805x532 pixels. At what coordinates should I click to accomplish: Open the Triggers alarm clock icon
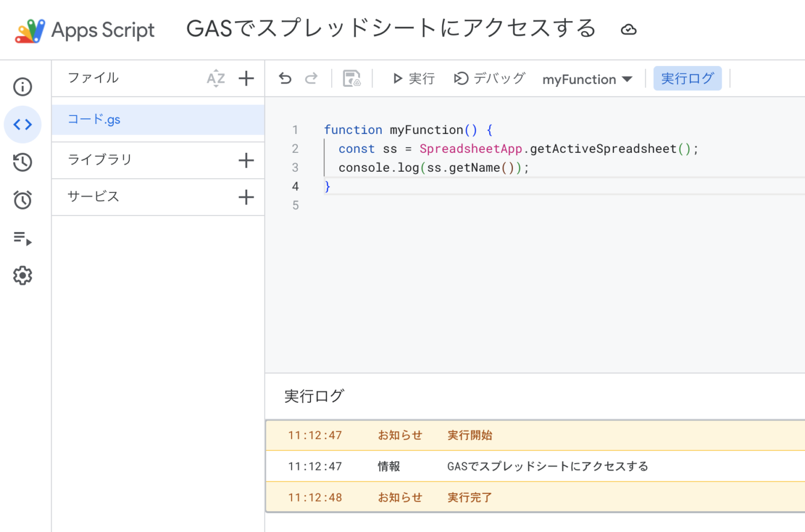tap(22, 200)
